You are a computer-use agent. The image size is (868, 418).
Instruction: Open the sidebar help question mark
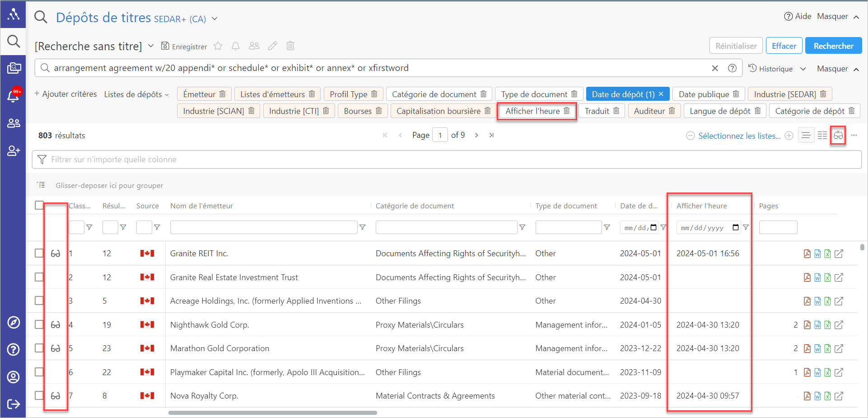14,349
